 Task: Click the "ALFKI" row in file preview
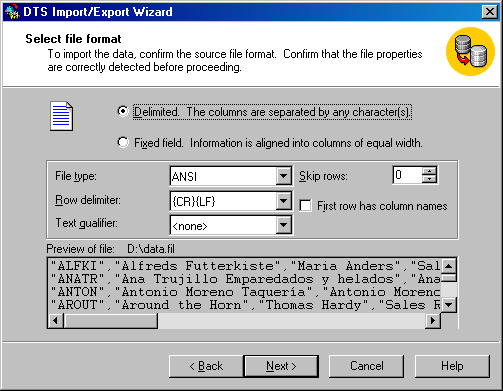(245, 266)
